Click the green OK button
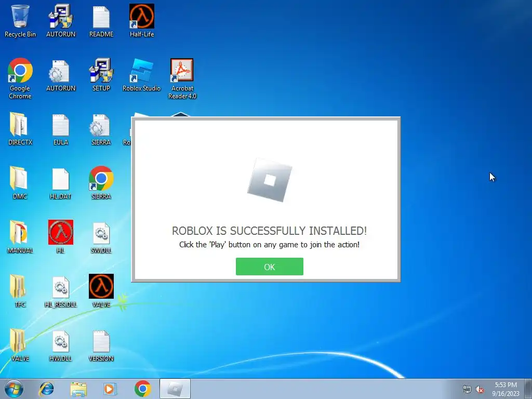Image resolution: width=532 pixels, height=399 pixels. point(270,267)
